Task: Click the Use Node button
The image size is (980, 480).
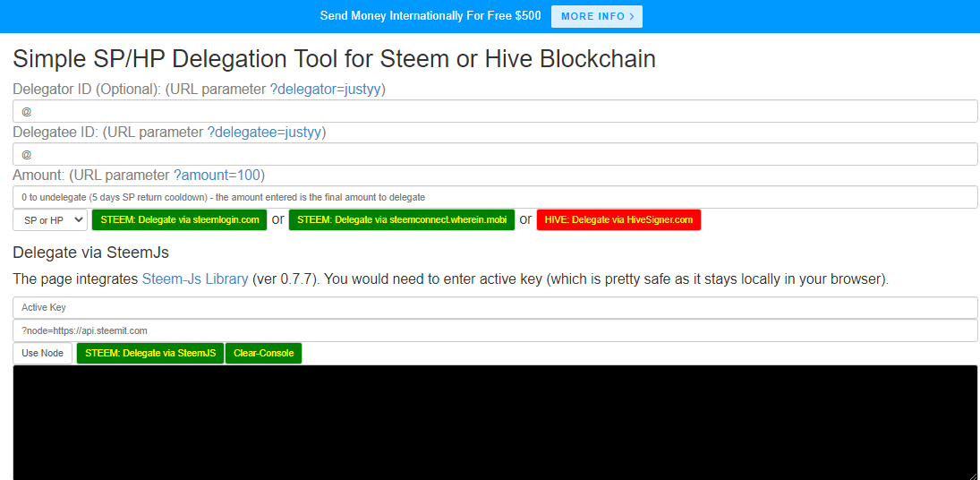Action: pyautogui.click(x=42, y=353)
